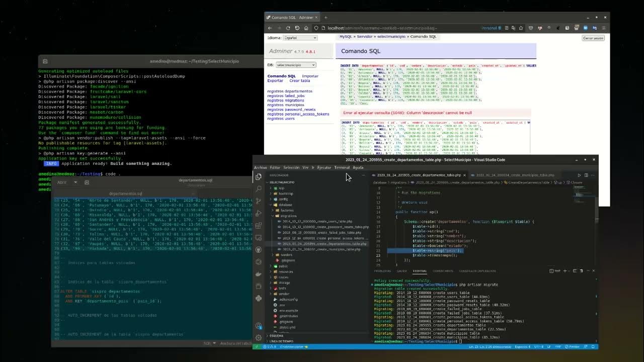Open registros users link in Adminer

coord(281,119)
